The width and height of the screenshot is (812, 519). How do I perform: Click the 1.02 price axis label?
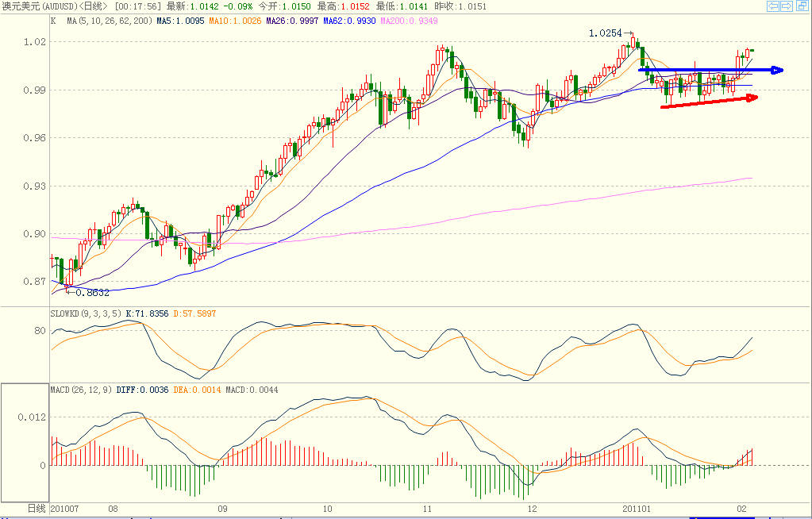[x=35, y=42]
